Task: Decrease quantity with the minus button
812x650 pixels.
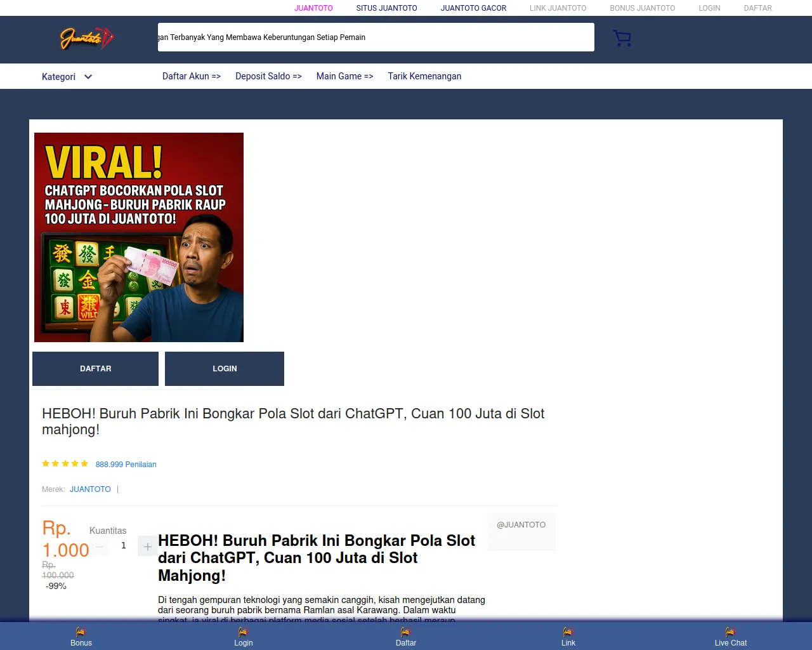Action: pyautogui.click(x=100, y=546)
